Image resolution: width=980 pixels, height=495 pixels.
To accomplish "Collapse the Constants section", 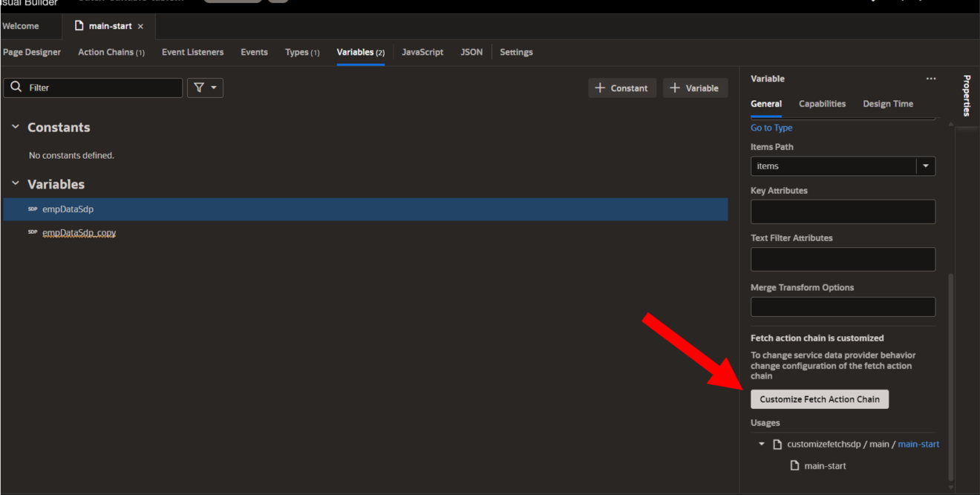I will pos(16,127).
